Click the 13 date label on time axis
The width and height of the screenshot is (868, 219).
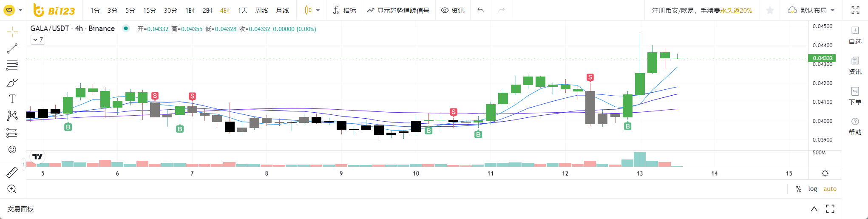click(640, 173)
